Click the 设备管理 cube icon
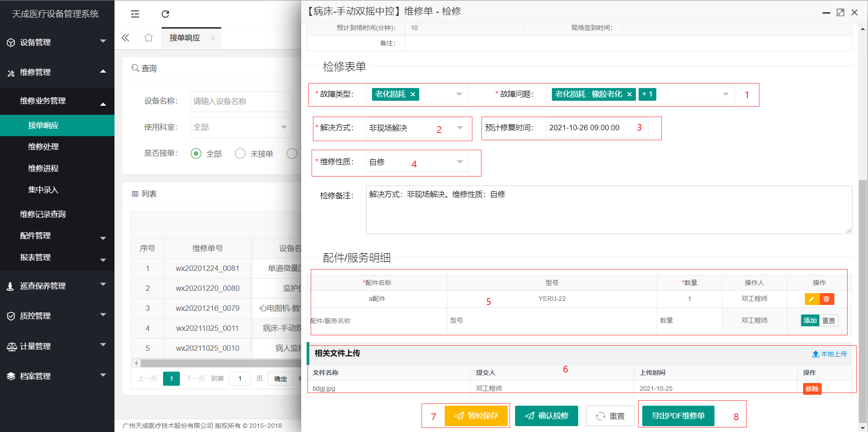 click(x=11, y=43)
